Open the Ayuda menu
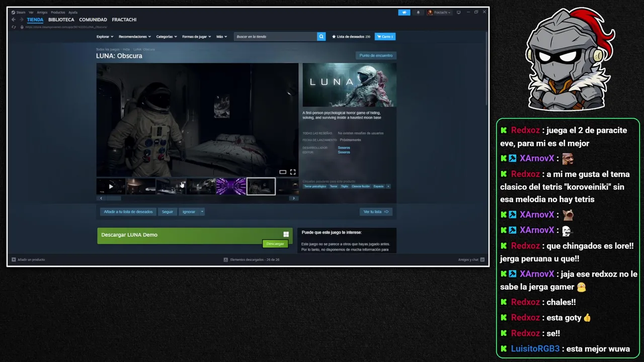This screenshot has width=644, height=362. [x=73, y=12]
